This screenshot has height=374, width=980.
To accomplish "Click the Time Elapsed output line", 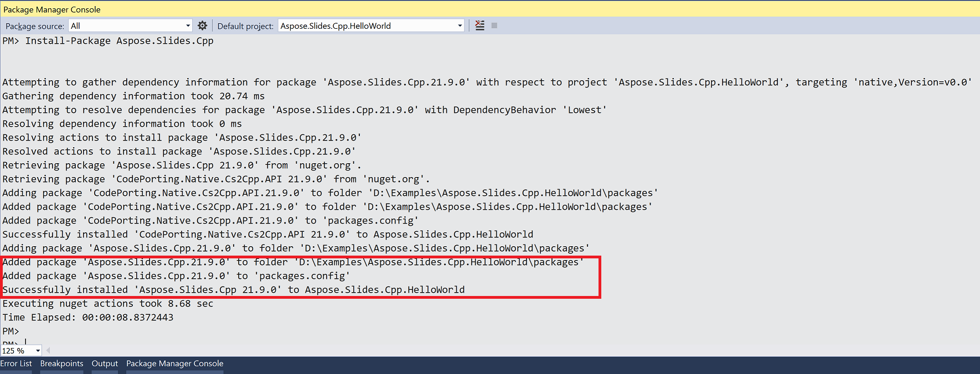I will (88, 318).
